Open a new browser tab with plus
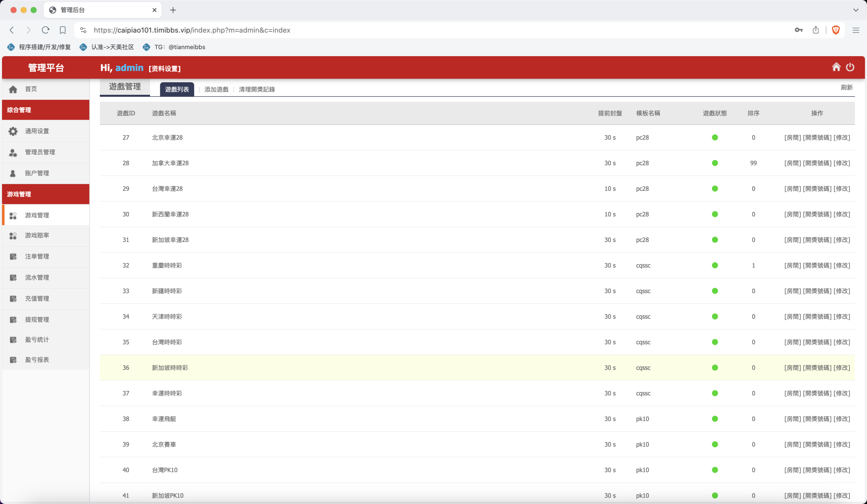This screenshot has height=504, width=867. [x=173, y=10]
